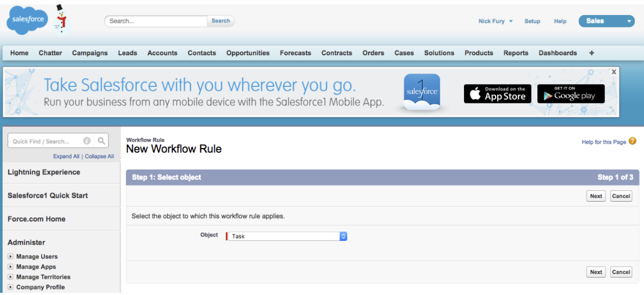644x295 pixels.
Task: Open the Forecasts tab
Action: pyautogui.click(x=296, y=53)
